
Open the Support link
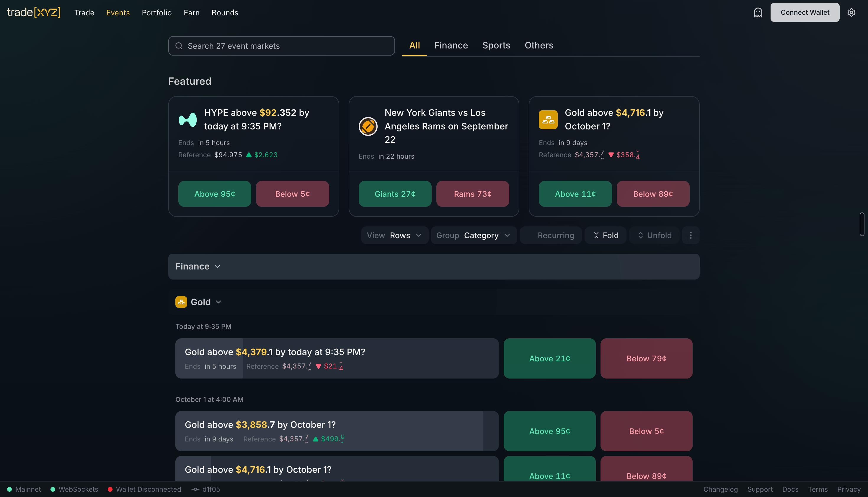click(760, 489)
